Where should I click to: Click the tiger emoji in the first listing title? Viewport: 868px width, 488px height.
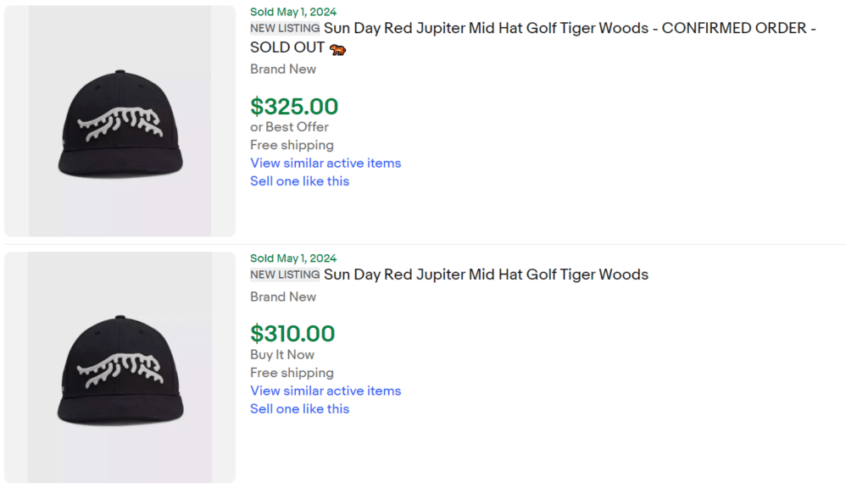(x=337, y=49)
